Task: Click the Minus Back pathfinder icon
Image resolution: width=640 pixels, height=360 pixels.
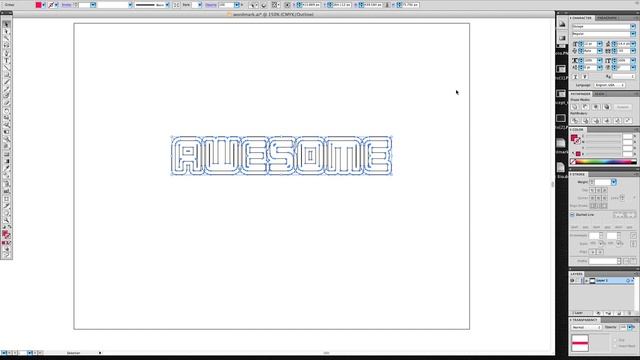Action: (628, 120)
